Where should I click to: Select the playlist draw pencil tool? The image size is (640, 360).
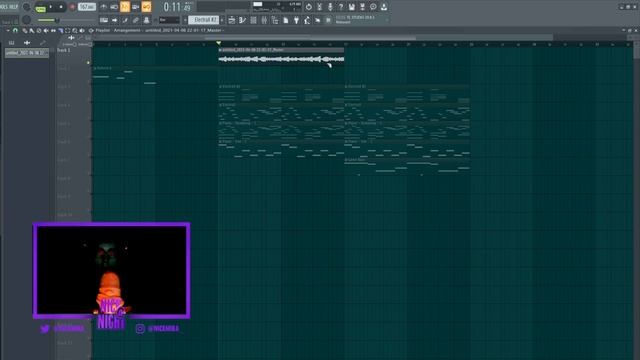24,31
